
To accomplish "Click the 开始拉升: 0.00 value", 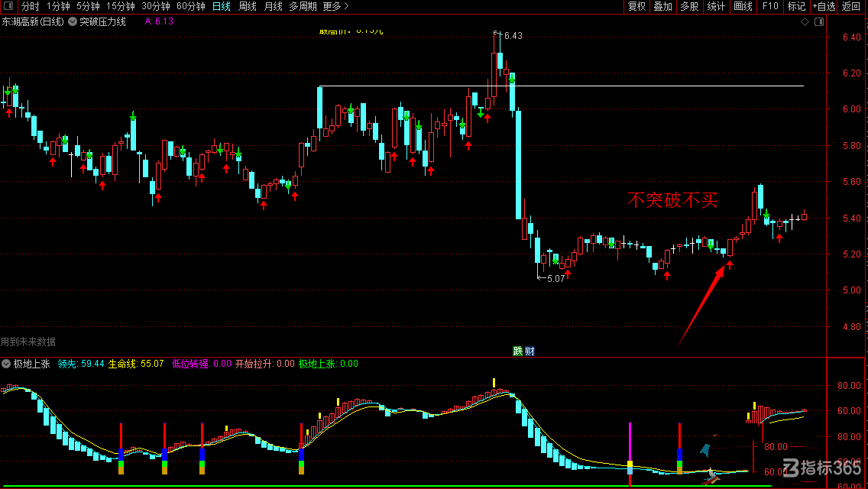I will pos(264,364).
